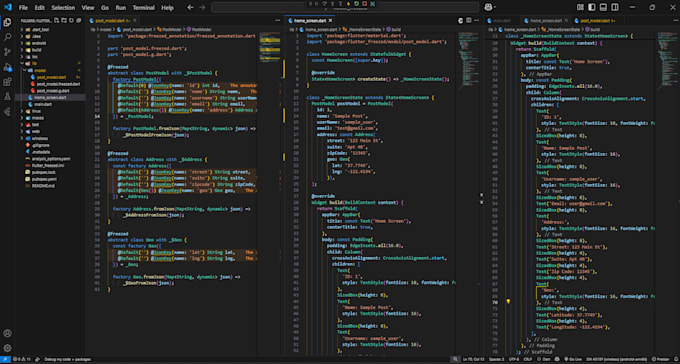Image resolution: width=680 pixels, height=364 pixels.
Task: Open errors and warnings count in status bar
Action: coord(22,359)
